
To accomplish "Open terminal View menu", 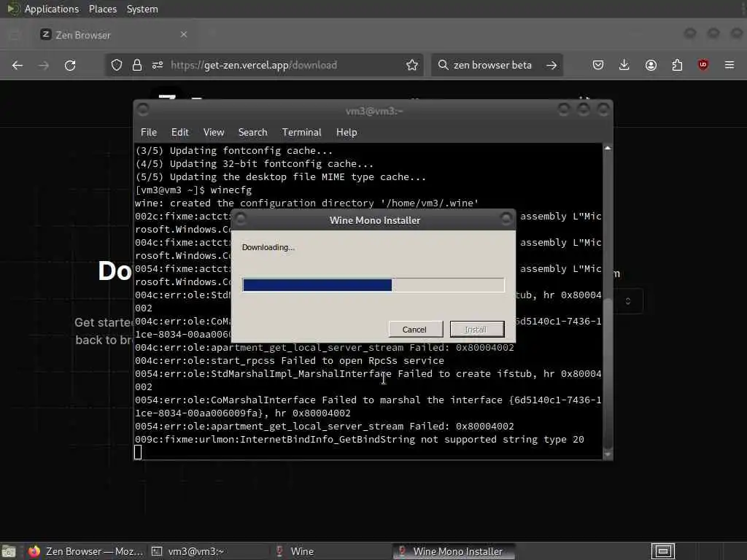I will pos(214,133).
